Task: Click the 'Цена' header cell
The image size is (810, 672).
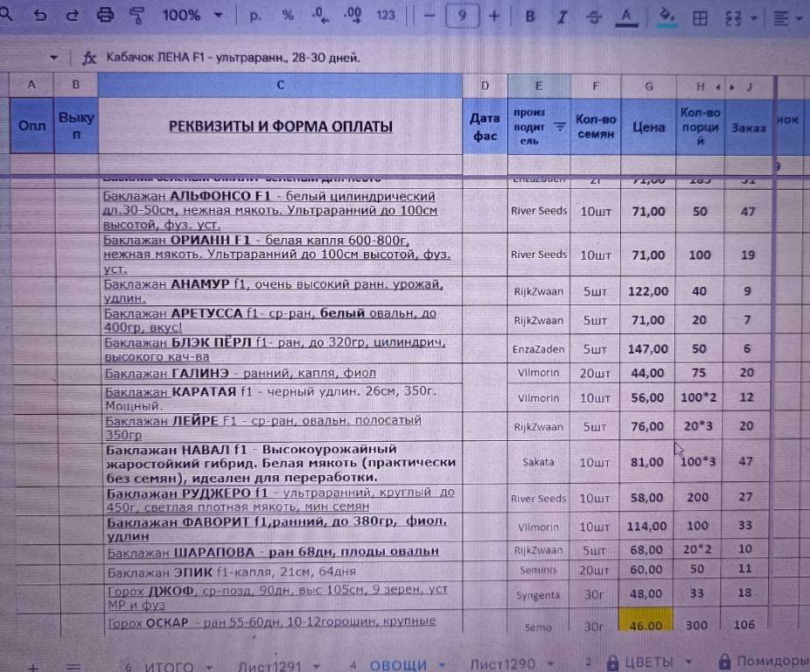Action: [649, 127]
